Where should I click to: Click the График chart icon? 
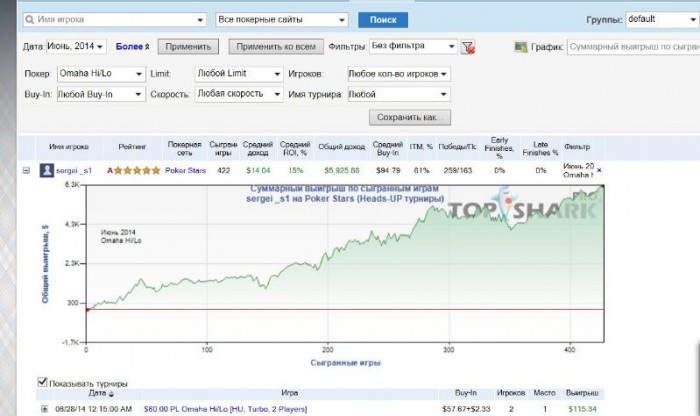pyautogui.click(x=521, y=47)
